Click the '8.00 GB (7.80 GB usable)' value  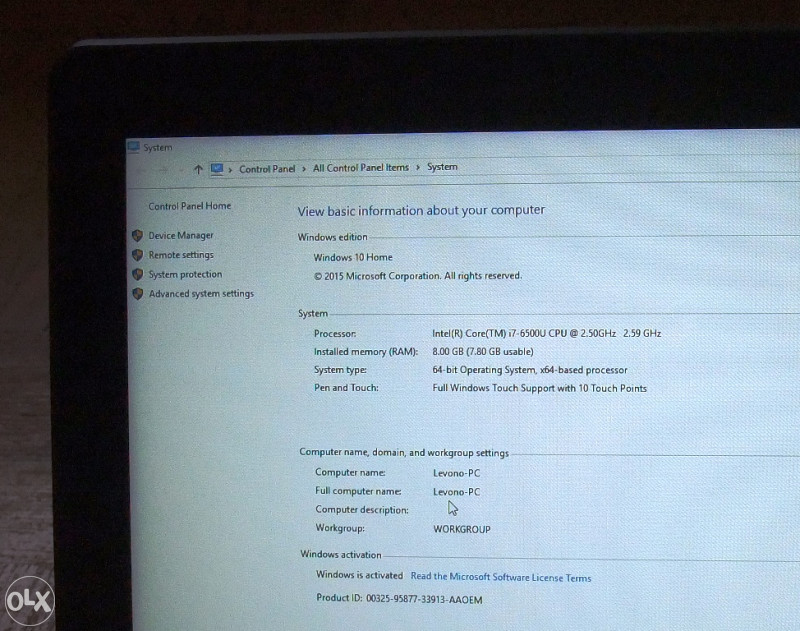(x=483, y=352)
